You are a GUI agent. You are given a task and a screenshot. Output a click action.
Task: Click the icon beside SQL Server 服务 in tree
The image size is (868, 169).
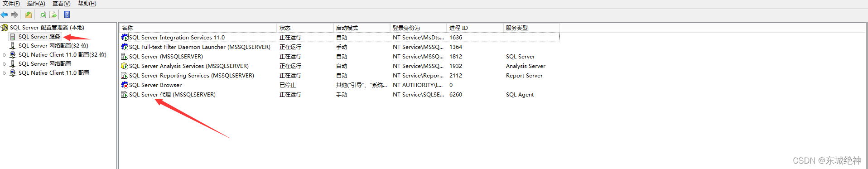point(13,37)
